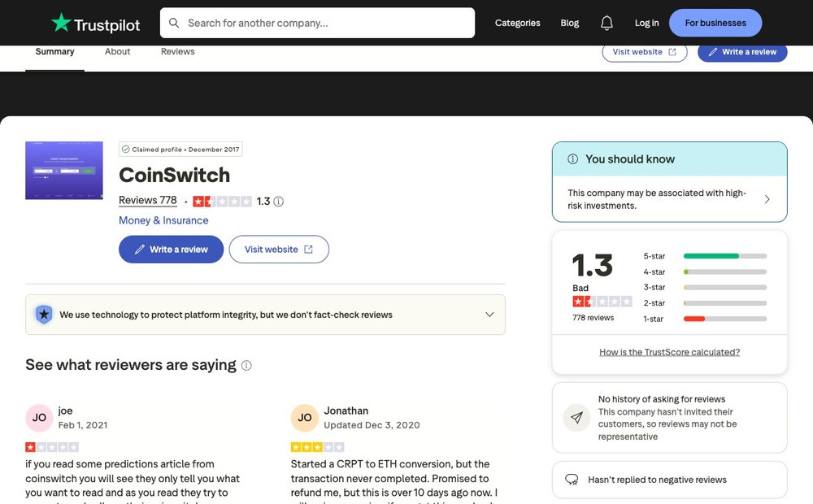This screenshot has width=813, height=504.
Task: Switch to the Summary tab
Action: (x=54, y=52)
